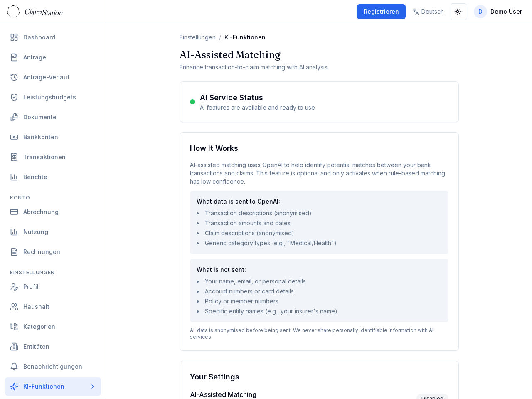Viewport: 532px width, 399px height.
Task: Click the Entitäten building icon
Action: click(x=14, y=347)
